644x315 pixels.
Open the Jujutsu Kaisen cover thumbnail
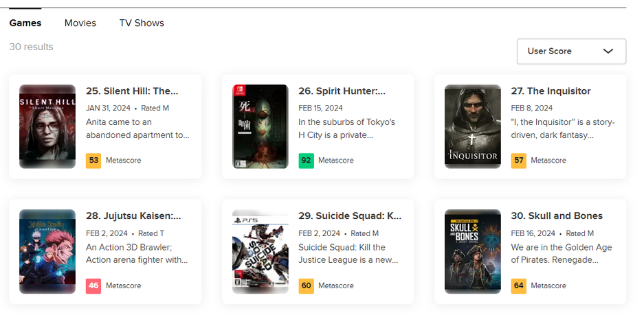pos(47,251)
